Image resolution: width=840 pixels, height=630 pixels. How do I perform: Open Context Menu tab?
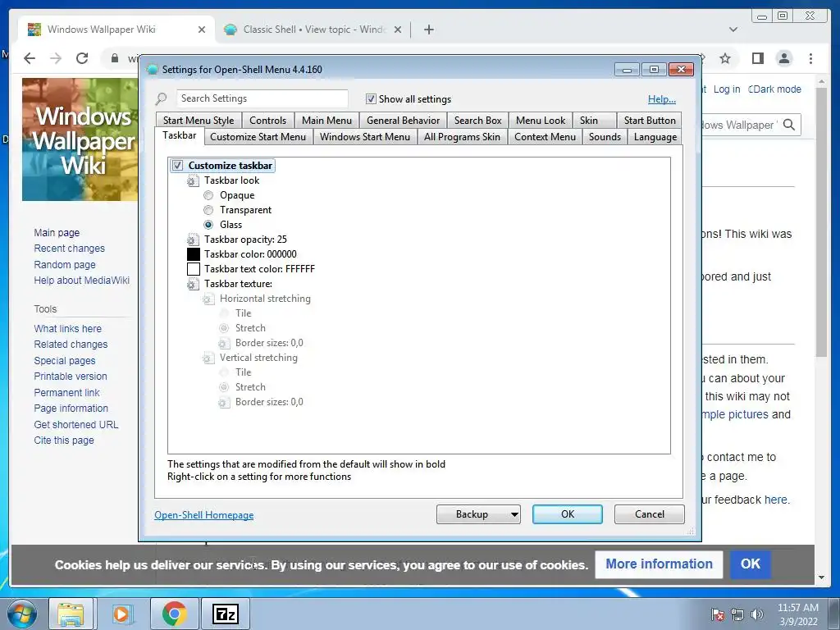pos(545,137)
